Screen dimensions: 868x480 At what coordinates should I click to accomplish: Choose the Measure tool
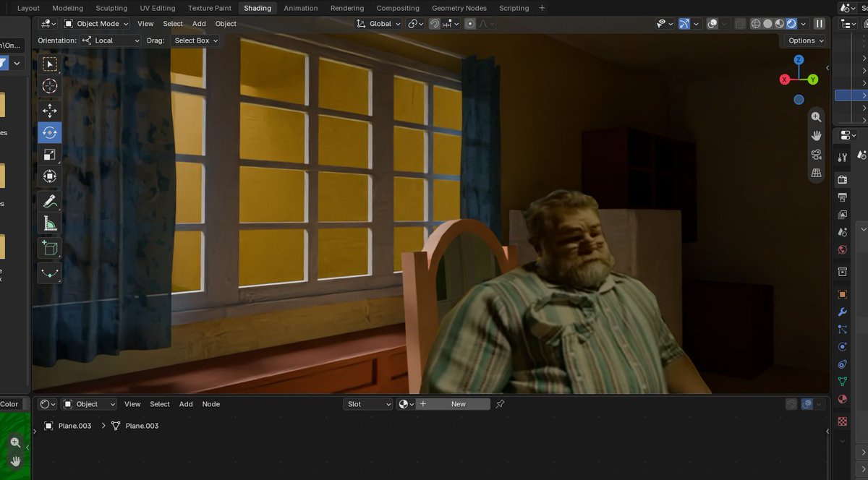[x=49, y=223]
